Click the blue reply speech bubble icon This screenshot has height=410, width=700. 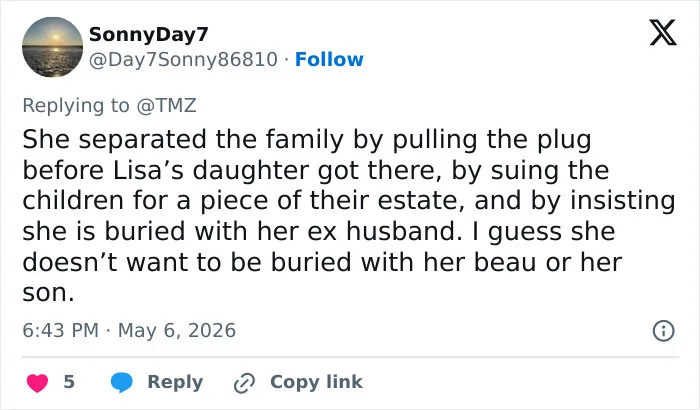click(121, 382)
